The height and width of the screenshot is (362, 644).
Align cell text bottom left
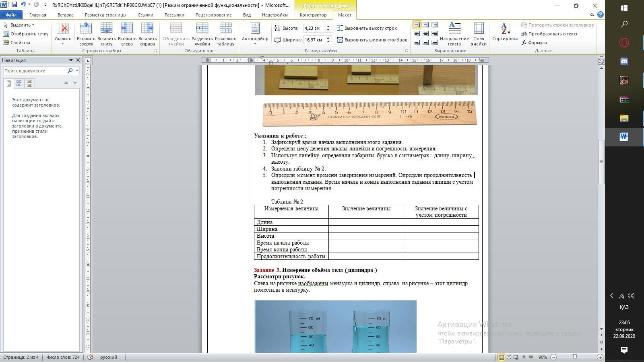click(417, 43)
